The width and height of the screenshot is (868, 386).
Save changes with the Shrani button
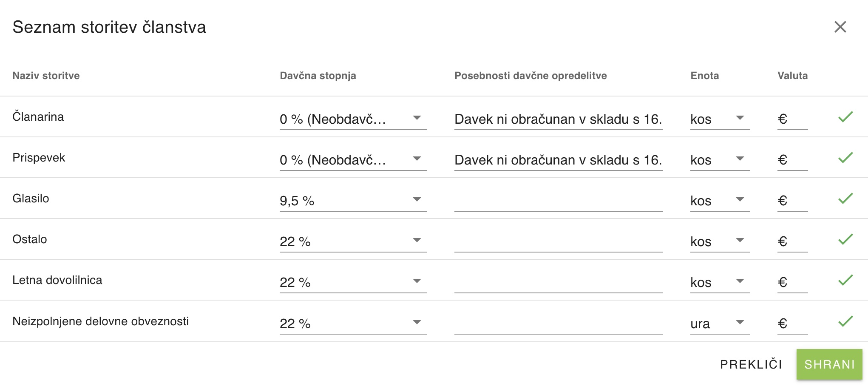click(829, 364)
